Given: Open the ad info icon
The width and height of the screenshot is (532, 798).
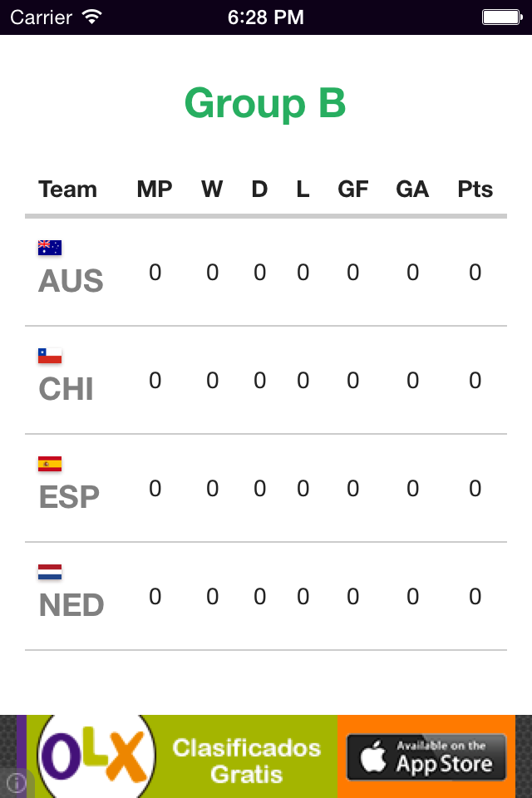Looking at the screenshot, I should click(17, 783).
